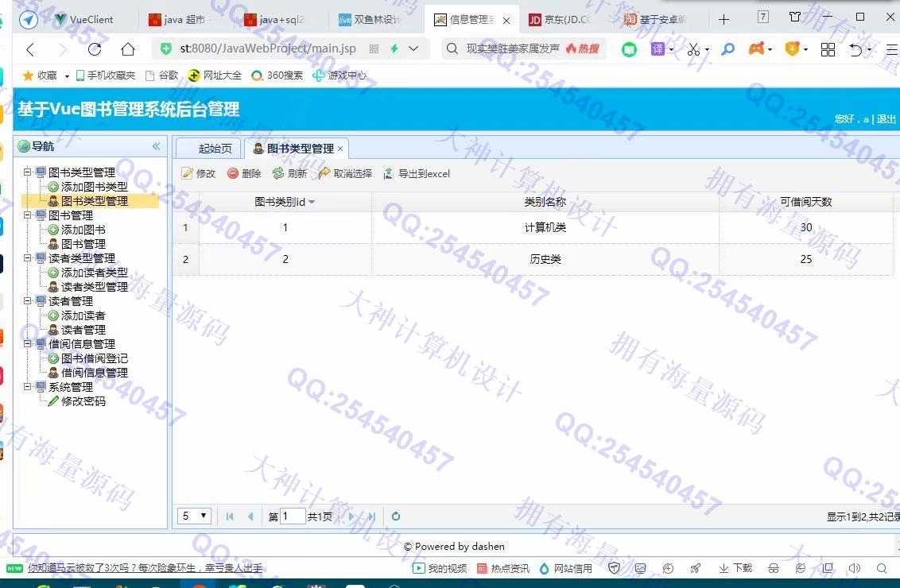Sort by 图书类别id column header
Image resolution: width=900 pixels, height=588 pixels.
point(285,201)
